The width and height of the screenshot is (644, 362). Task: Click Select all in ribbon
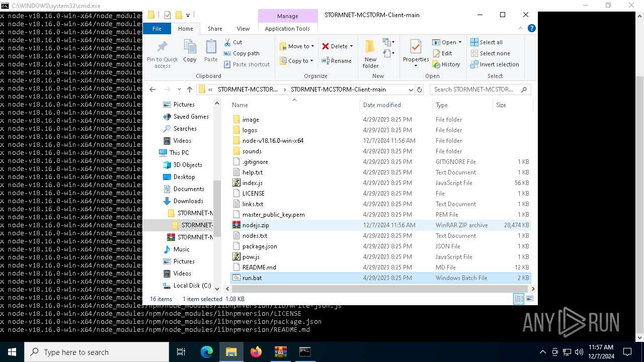(x=487, y=42)
